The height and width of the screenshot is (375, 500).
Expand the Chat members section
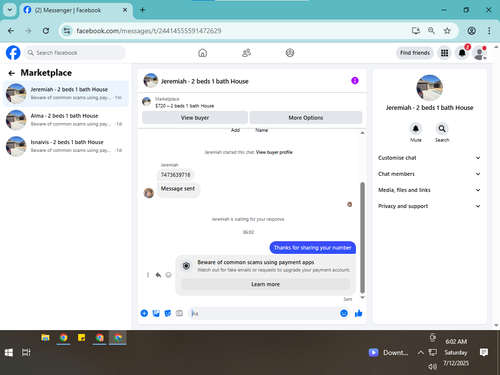coord(429,174)
